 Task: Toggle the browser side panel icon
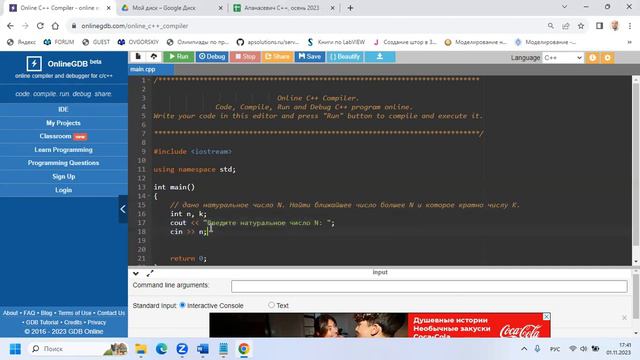click(599, 26)
